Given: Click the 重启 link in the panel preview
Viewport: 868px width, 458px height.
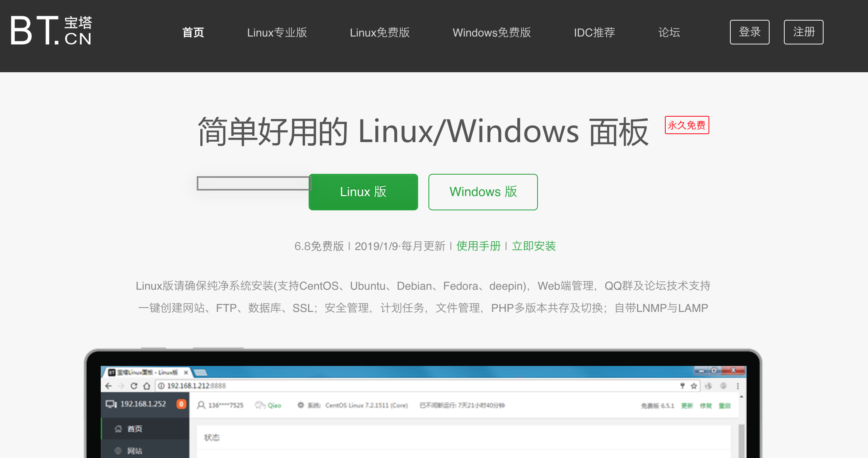Looking at the screenshot, I should coord(724,406).
